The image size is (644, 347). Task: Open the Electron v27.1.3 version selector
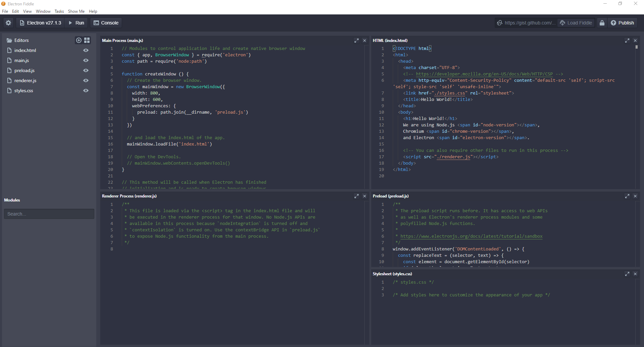coord(40,22)
